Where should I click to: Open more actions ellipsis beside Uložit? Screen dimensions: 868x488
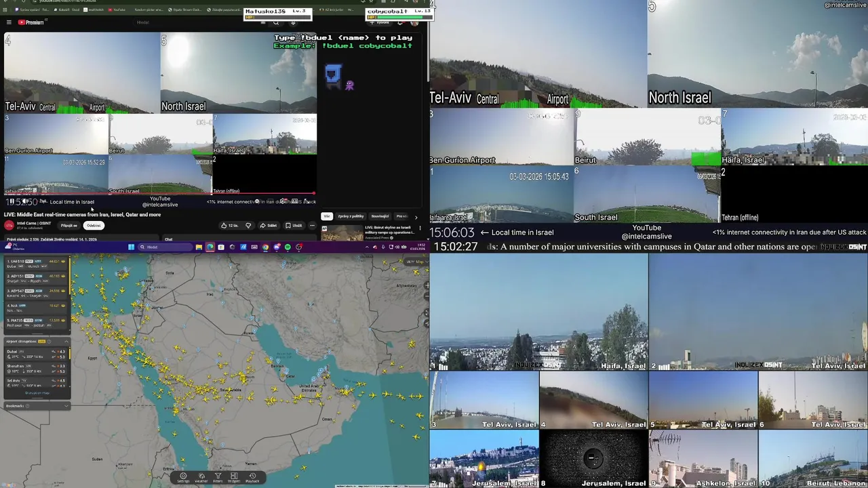312,225
